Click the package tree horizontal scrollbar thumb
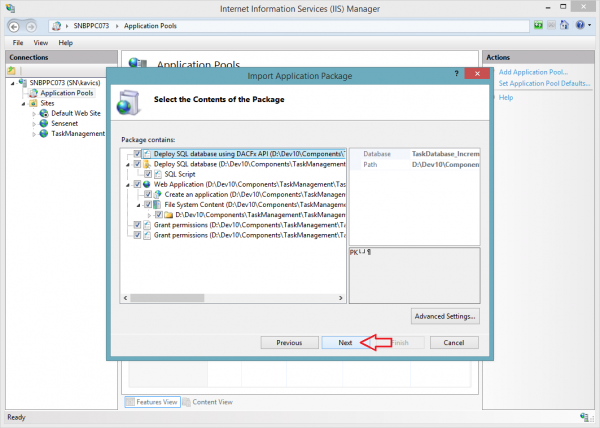600x428 pixels. 167,298
